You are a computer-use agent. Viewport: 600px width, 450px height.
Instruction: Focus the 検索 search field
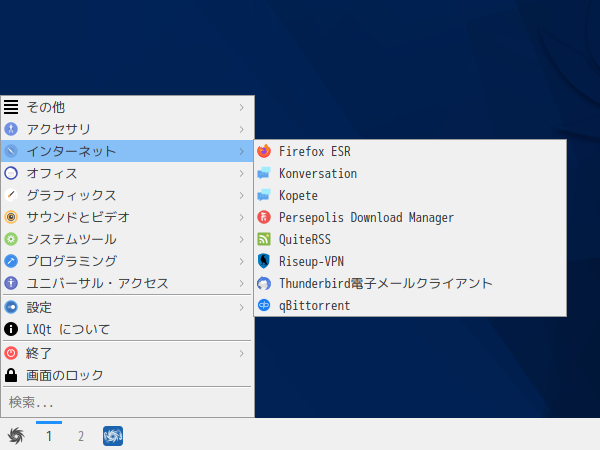(x=127, y=403)
